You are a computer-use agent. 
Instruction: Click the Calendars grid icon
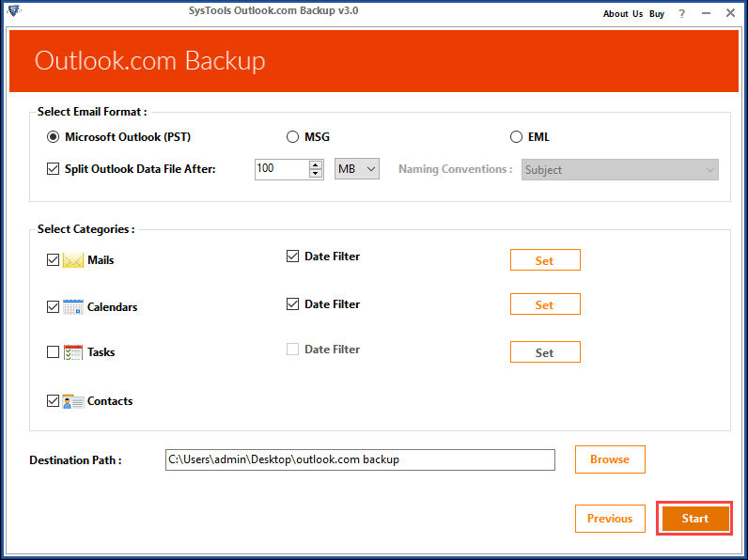[x=73, y=307]
